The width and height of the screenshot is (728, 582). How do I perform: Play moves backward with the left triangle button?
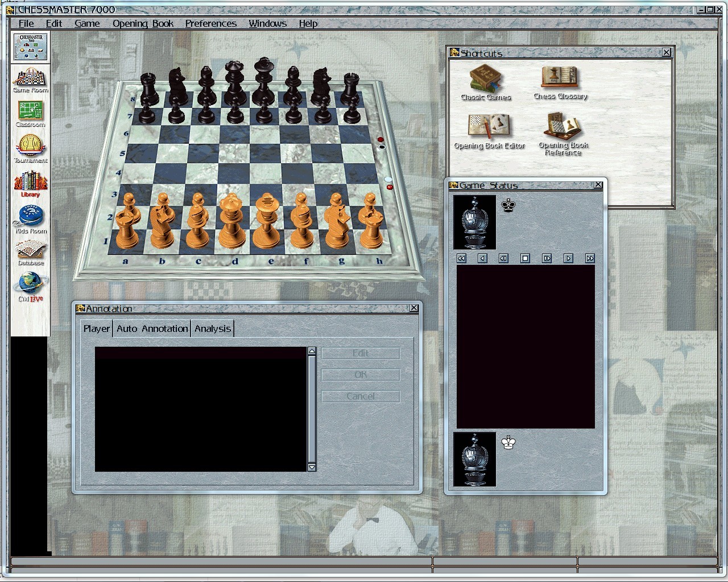coord(482,258)
